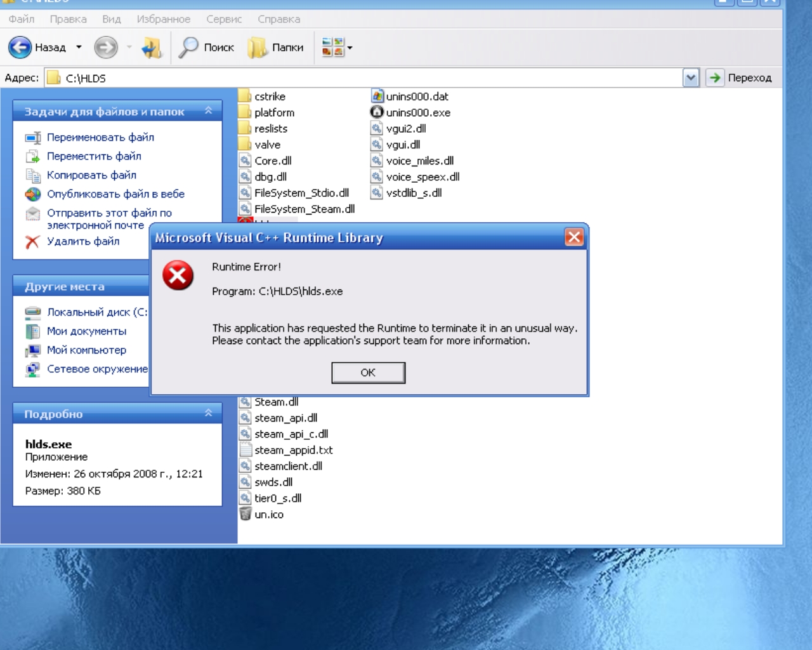Click the Удалить файл link
This screenshot has height=650, width=812.
[83, 241]
